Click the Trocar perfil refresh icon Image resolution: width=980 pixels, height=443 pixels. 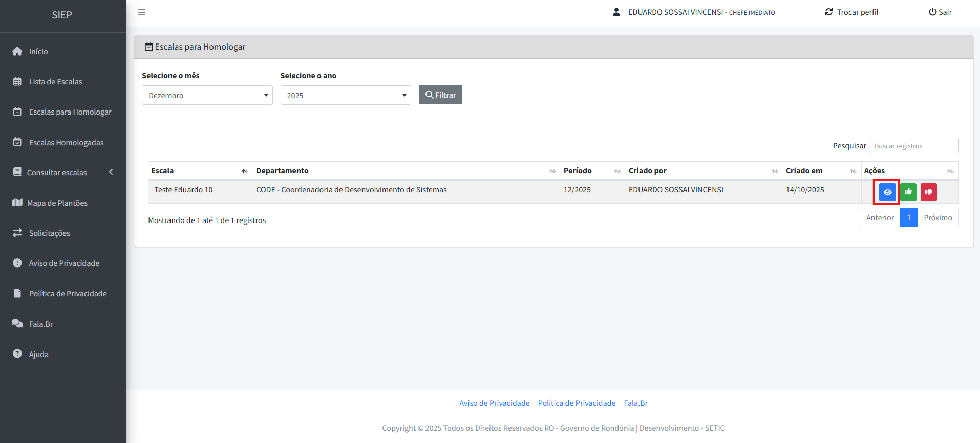coord(828,12)
